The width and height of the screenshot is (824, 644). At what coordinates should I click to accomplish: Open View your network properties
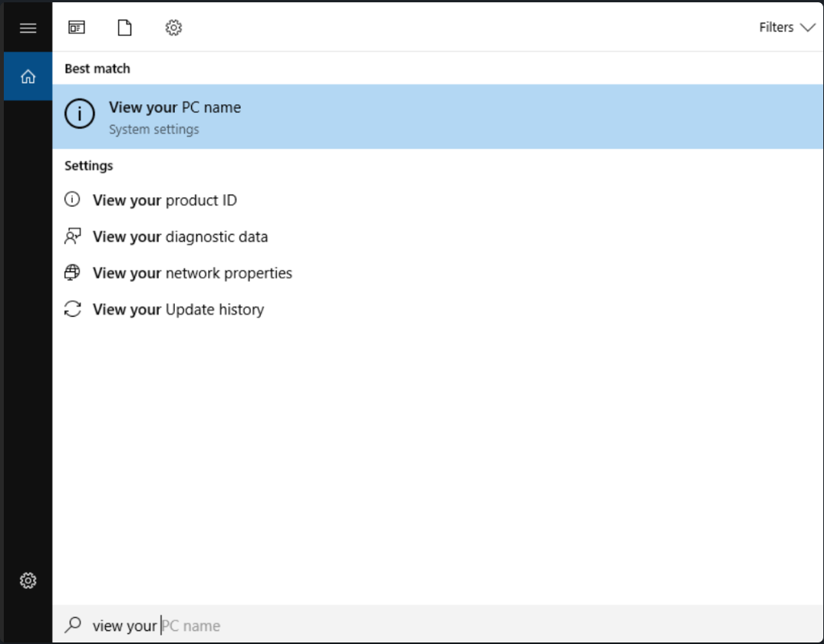(193, 273)
